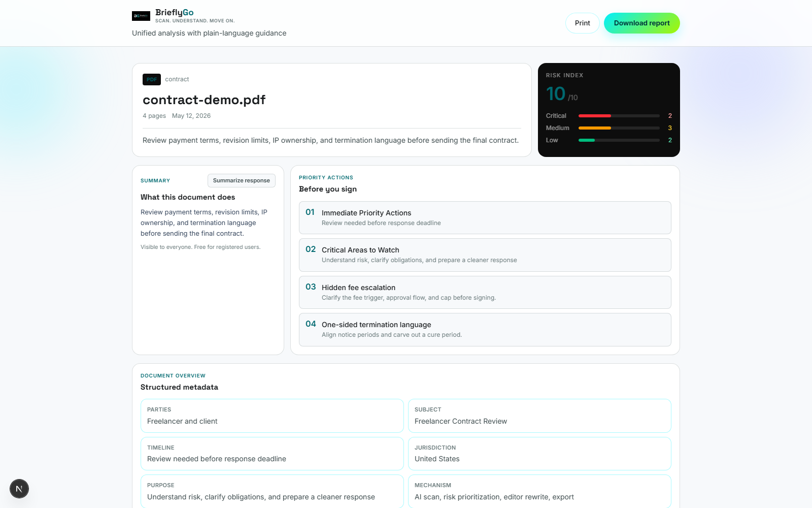Click the Critical count value 2
This screenshot has height=508, width=812.
670,116
